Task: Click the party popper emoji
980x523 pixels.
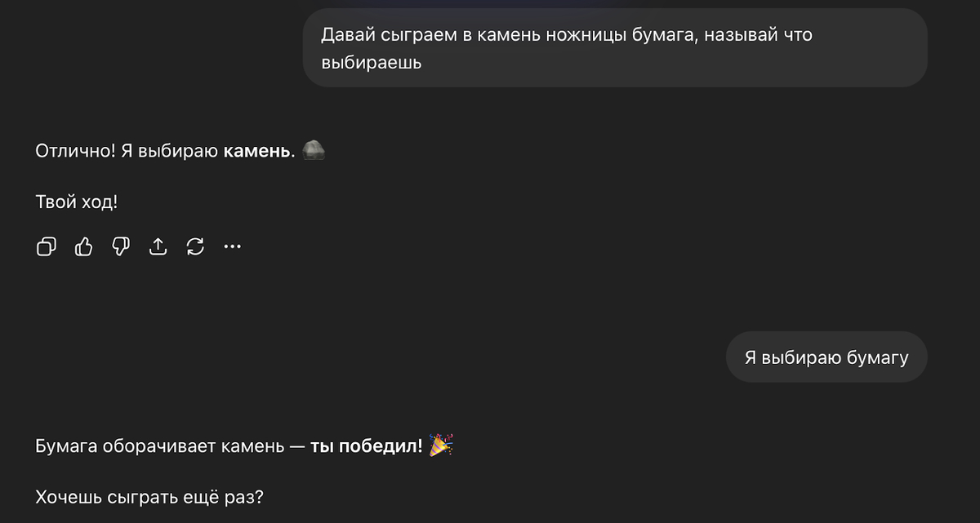Action: pos(441,445)
